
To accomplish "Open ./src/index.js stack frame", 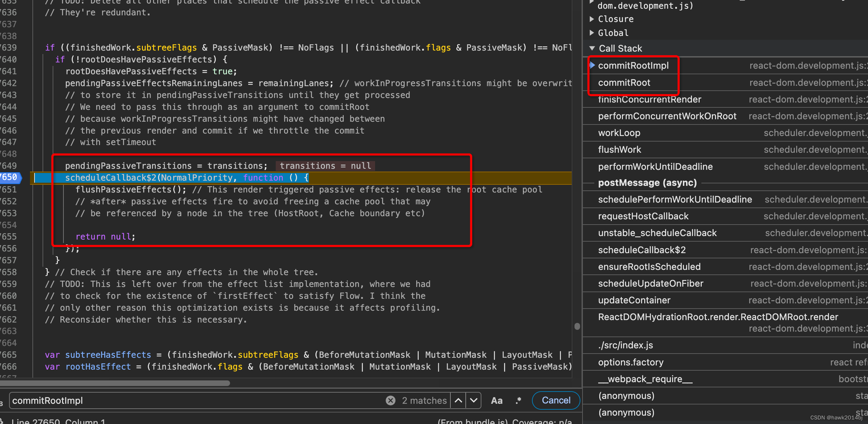I will click(x=625, y=345).
